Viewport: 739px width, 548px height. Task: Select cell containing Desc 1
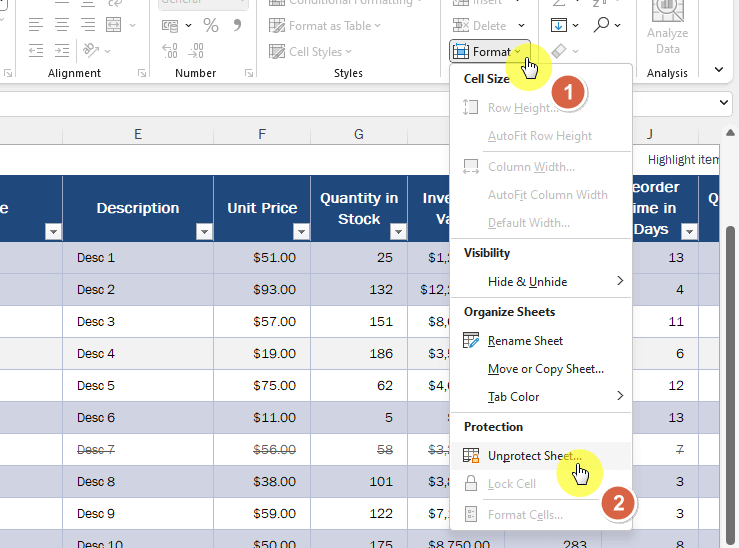point(138,258)
